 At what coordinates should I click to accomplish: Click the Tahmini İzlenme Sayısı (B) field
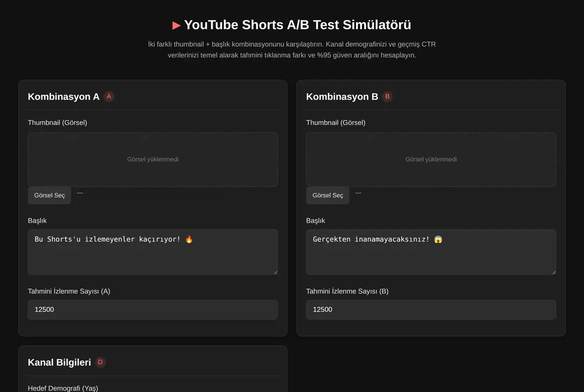(431, 309)
